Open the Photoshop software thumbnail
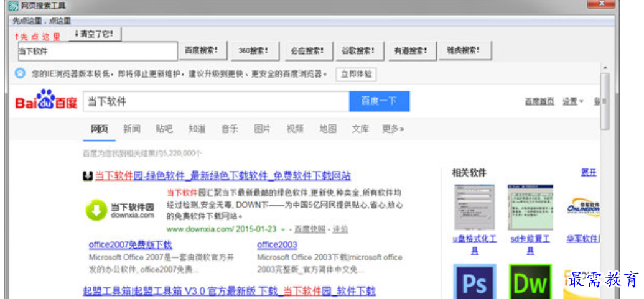This screenshot has height=299, width=644. [474, 282]
